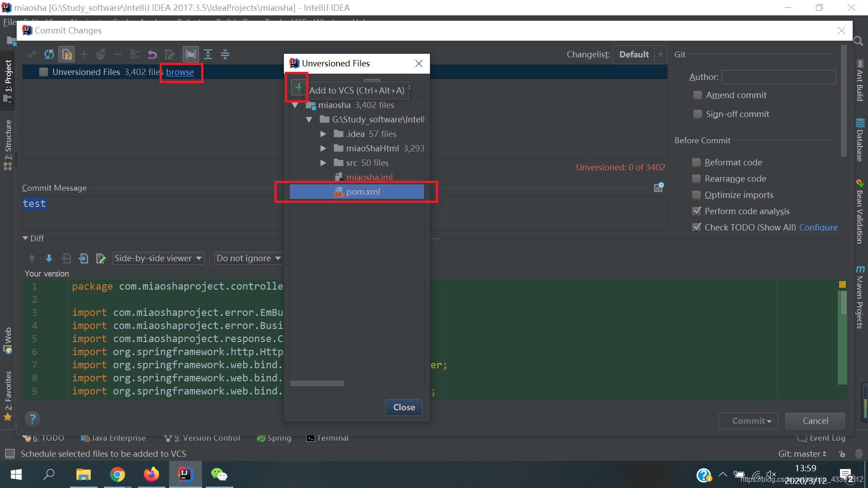868x488 pixels.
Task: Click the Author input field
Action: point(778,77)
